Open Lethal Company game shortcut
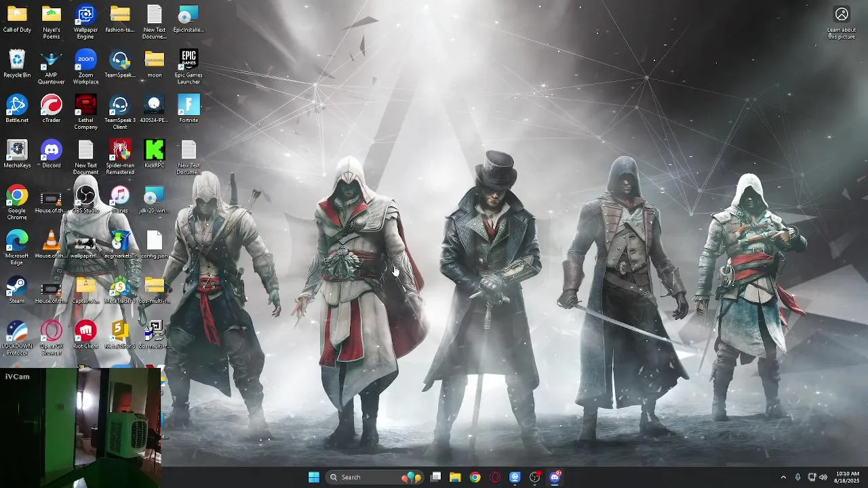The height and width of the screenshot is (488, 868). coord(85,113)
